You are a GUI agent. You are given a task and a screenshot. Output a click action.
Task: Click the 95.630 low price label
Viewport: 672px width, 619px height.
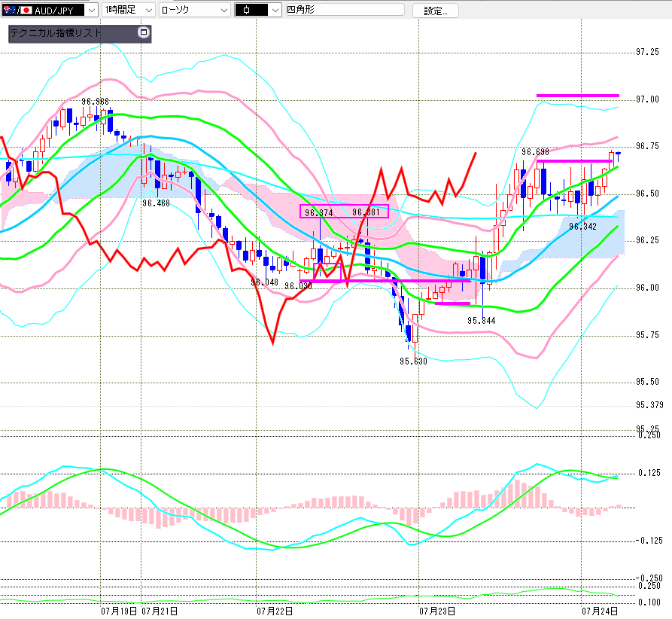413,361
